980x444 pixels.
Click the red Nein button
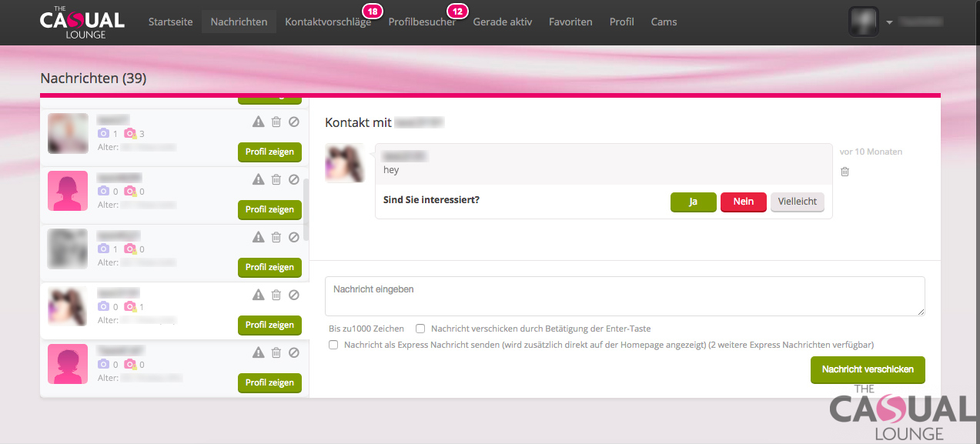click(x=743, y=202)
